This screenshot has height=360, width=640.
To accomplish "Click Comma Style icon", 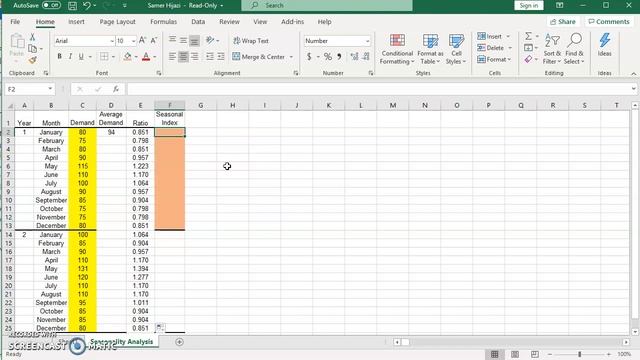I will pos(339,57).
